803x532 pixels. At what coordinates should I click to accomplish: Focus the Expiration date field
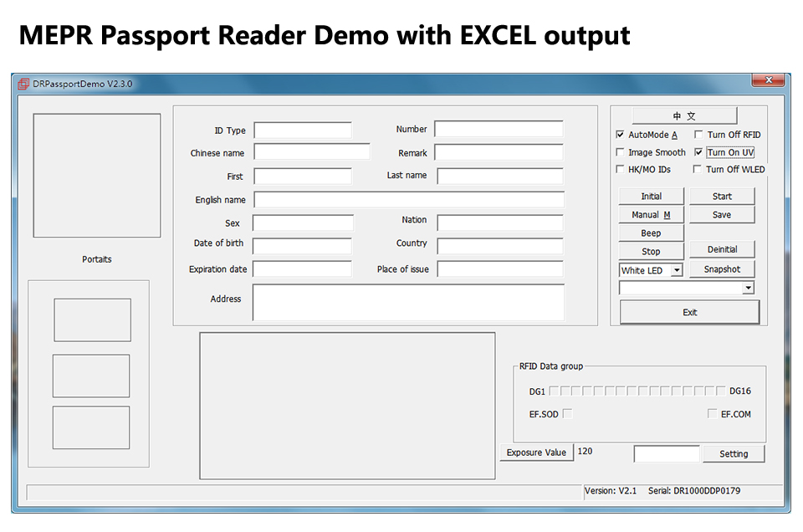pos(302,269)
